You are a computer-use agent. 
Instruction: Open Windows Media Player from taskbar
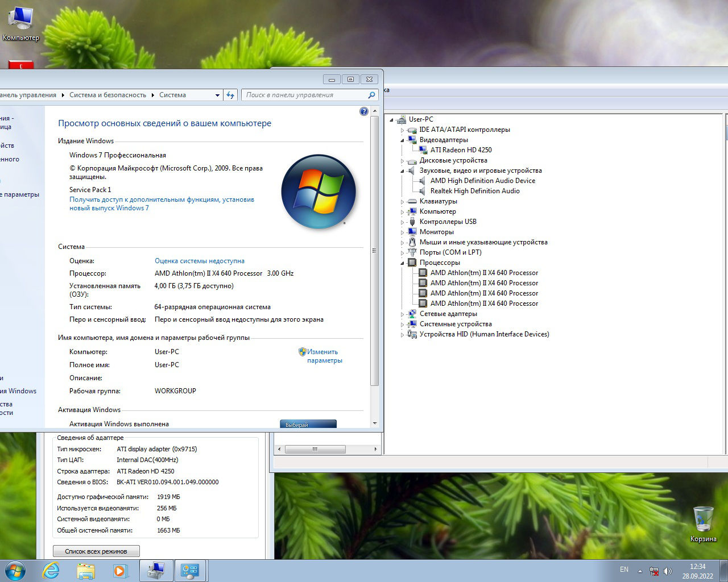pos(120,570)
